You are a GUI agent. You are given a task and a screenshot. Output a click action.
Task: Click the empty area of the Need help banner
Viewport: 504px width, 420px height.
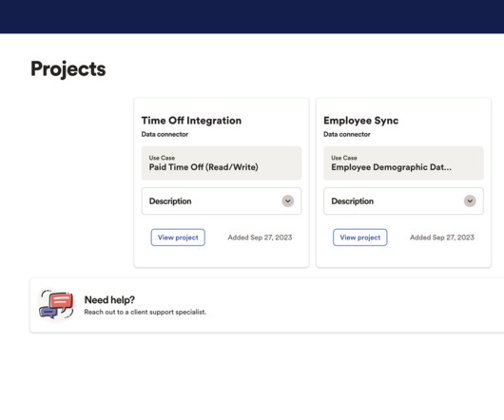point(354,305)
